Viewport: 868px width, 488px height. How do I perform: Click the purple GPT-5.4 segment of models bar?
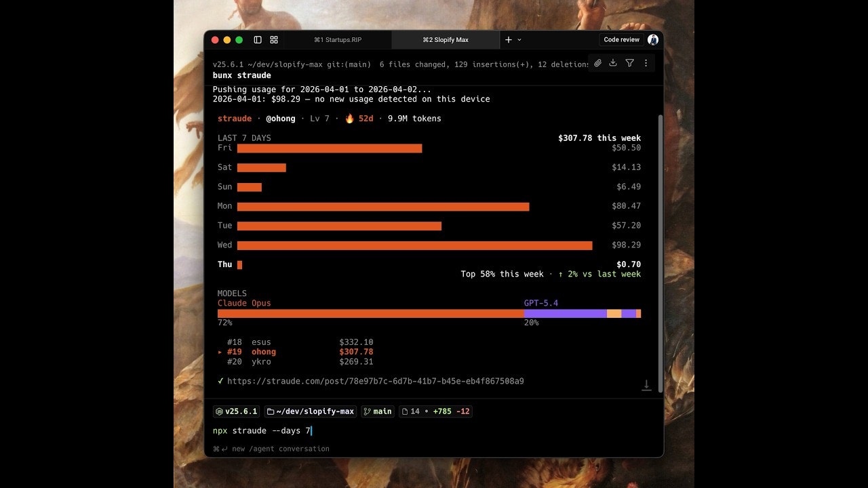[x=566, y=314]
